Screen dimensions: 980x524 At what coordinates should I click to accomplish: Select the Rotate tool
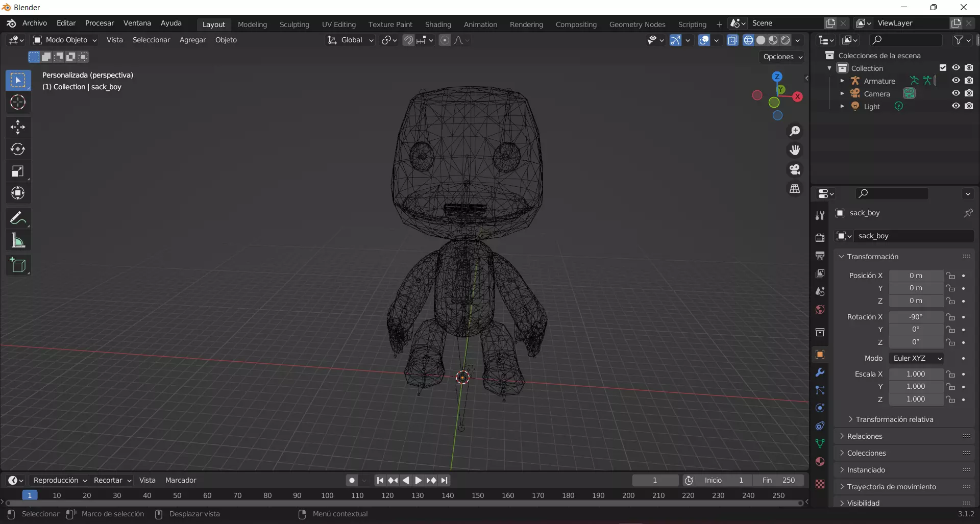[18, 149]
